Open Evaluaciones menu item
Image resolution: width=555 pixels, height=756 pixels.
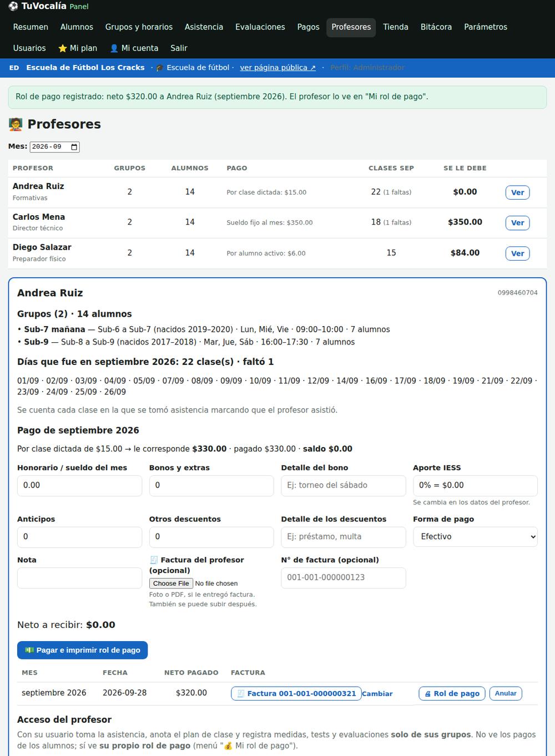click(x=260, y=27)
